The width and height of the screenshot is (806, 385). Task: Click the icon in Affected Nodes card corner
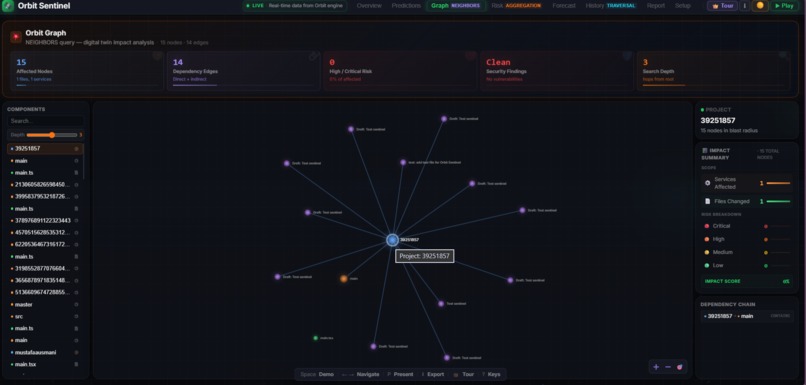pyautogui.click(x=157, y=56)
